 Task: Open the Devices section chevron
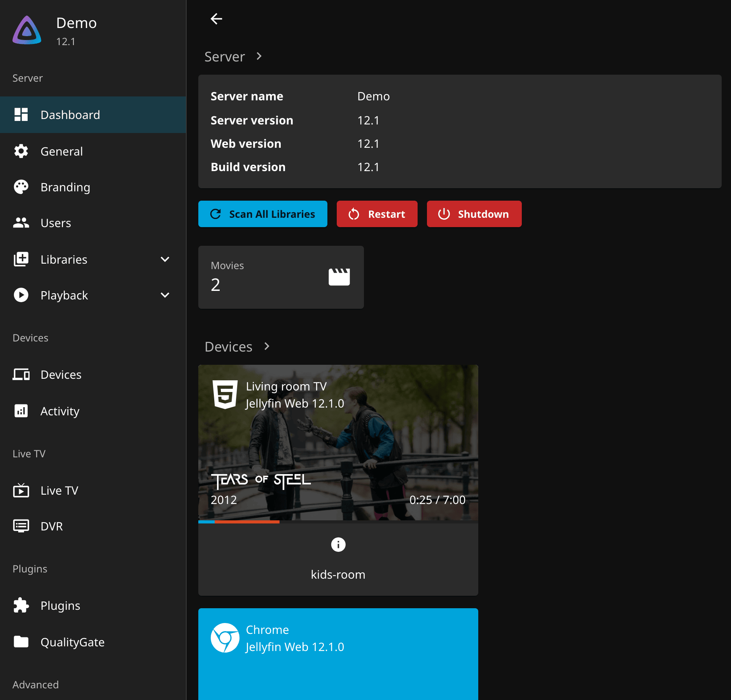click(266, 346)
